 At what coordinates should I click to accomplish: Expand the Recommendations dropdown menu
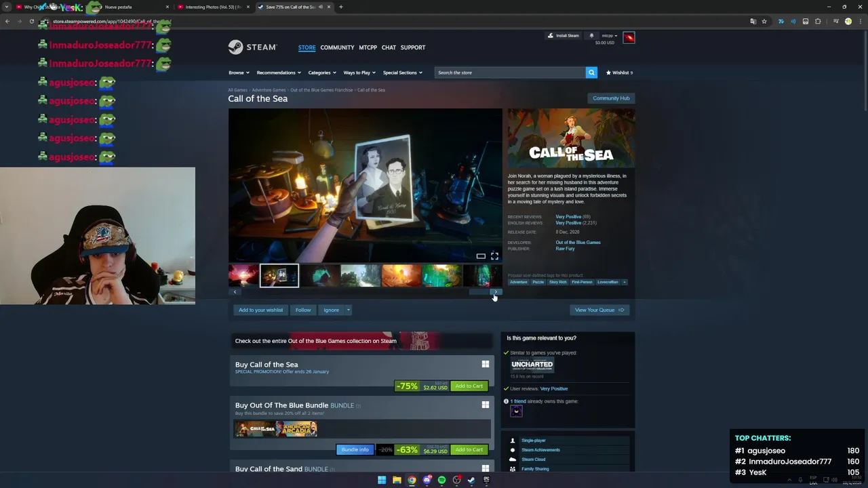click(278, 73)
